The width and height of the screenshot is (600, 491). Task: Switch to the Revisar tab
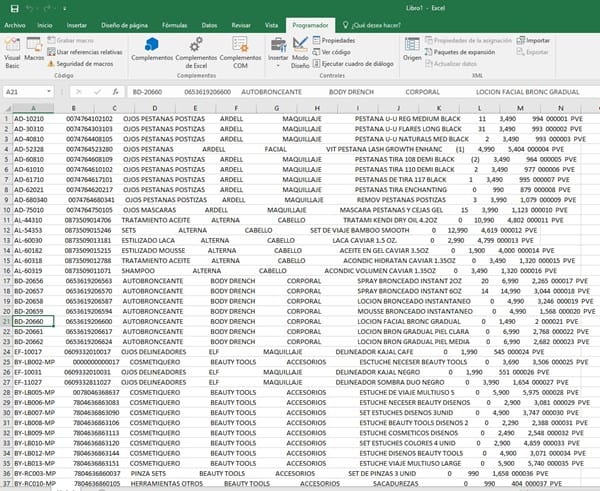pyautogui.click(x=241, y=25)
